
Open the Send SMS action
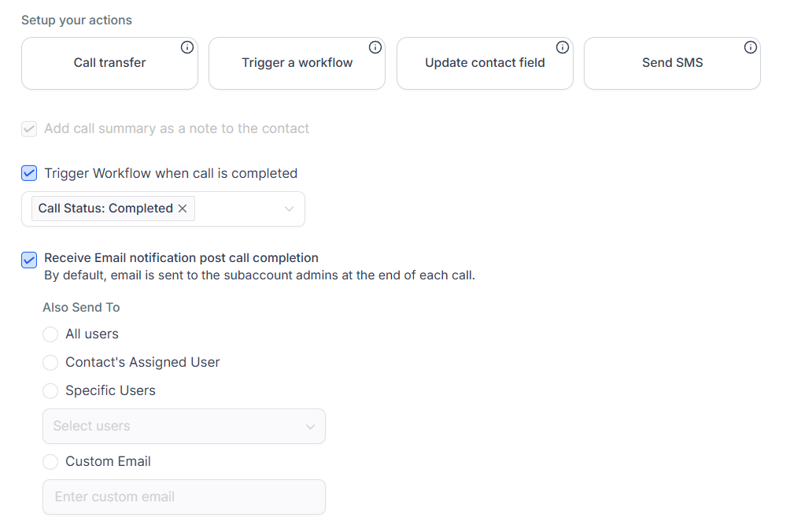point(672,63)
